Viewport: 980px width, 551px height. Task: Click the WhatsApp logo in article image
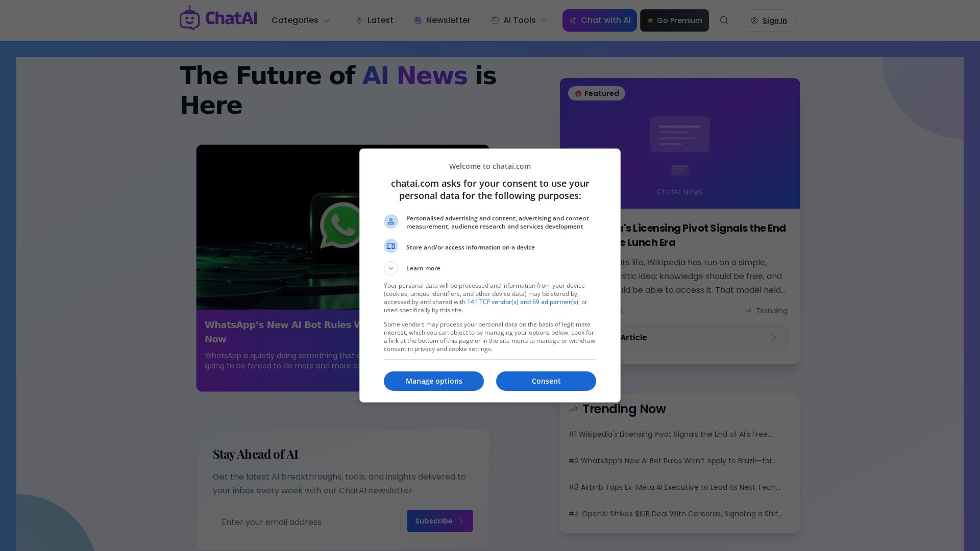[x=340, y=225]
